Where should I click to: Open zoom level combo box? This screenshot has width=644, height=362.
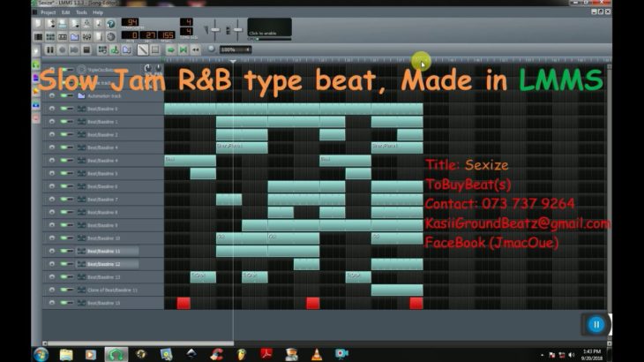236,49
